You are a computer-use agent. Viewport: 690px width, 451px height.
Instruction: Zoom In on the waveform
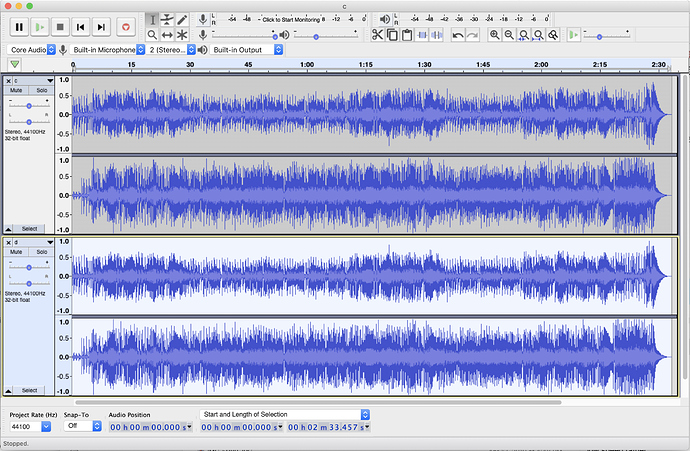pos(495,35)
